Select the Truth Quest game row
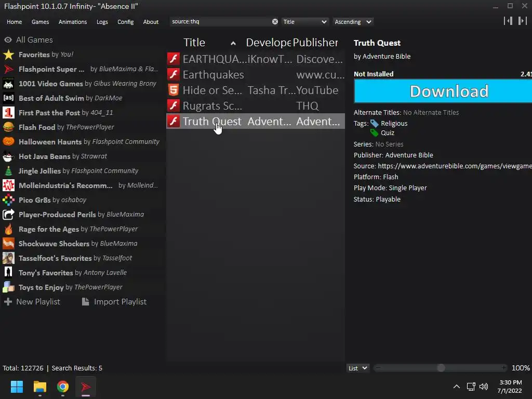532x399 pixels. click(256, 121)
